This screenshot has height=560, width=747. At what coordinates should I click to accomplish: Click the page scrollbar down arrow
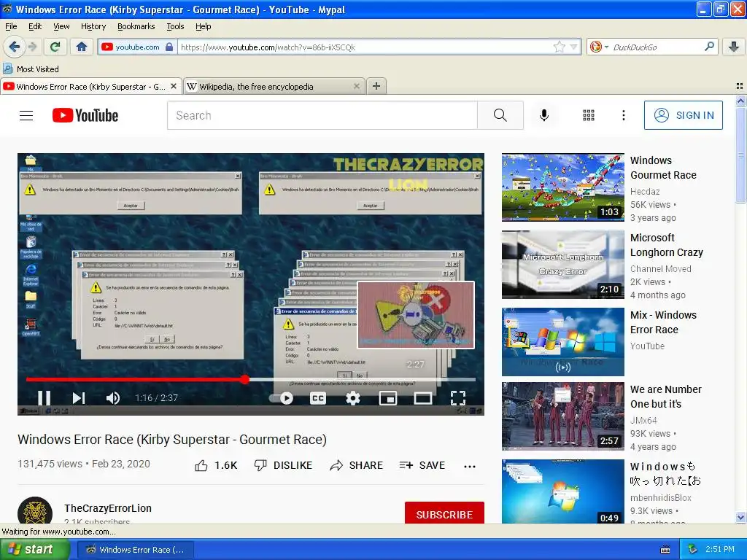740,518
